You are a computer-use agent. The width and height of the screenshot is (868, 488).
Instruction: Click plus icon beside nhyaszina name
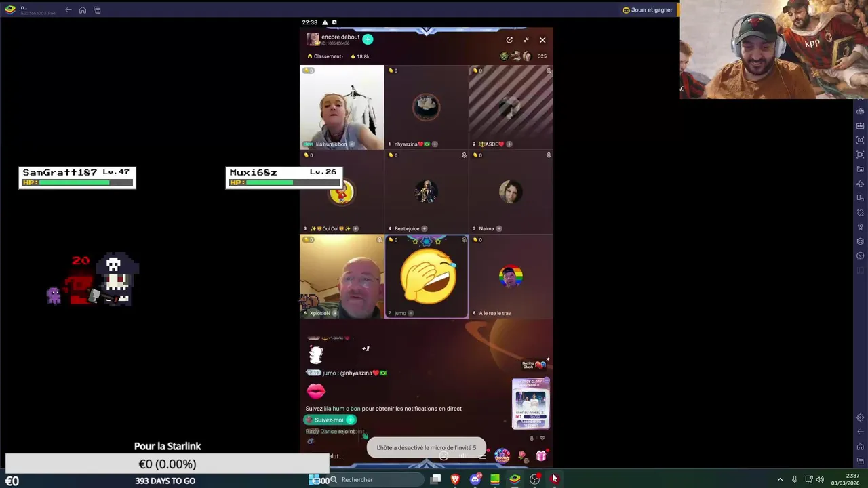(x=435, y=144)
